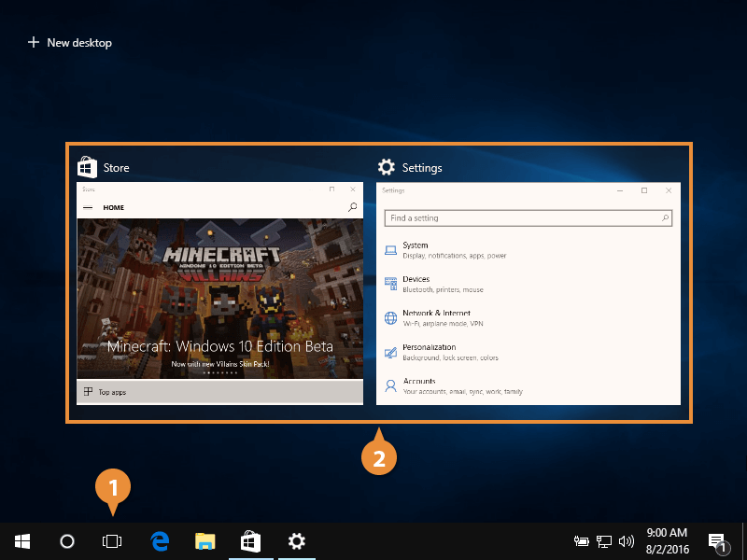Click the carousel page dots in the Store banner

pyautogui.click(x=220, y=372)
